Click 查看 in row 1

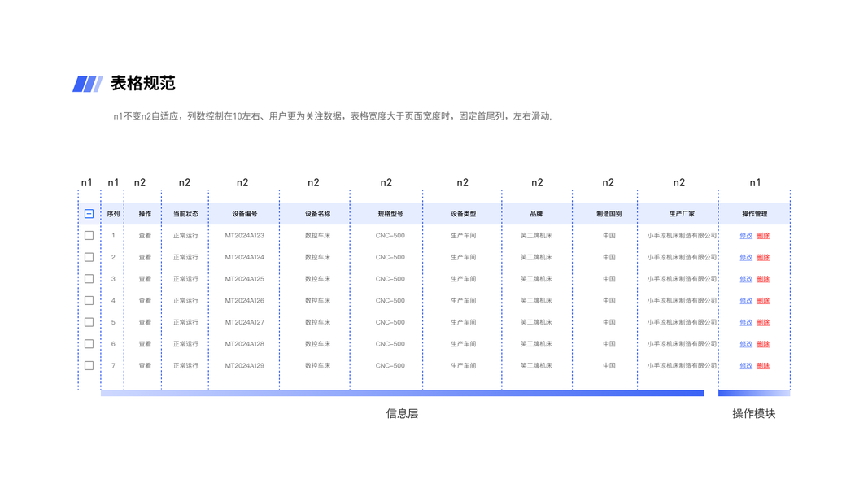point(145,236)
